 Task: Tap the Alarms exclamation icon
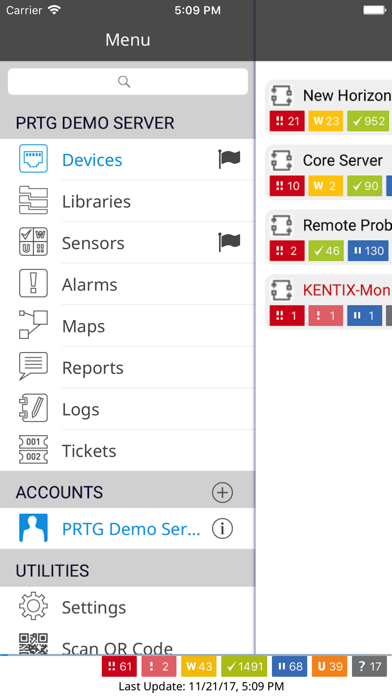(x=33, y=283)
